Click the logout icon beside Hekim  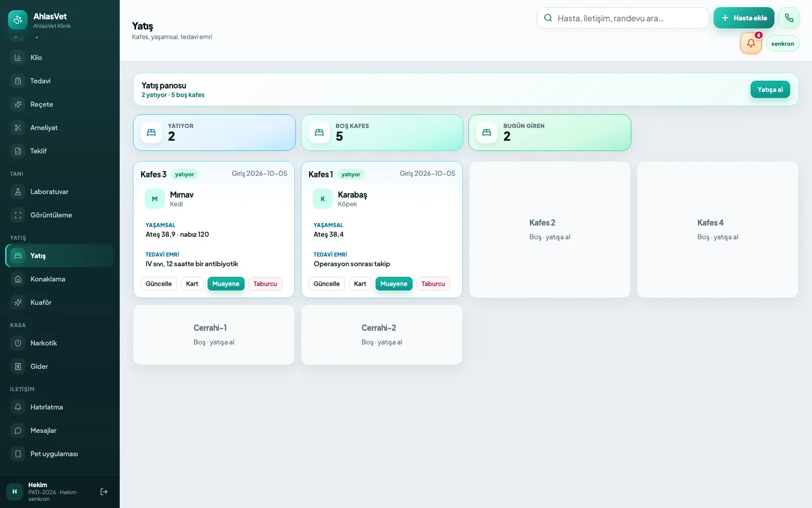pos(104,492)
